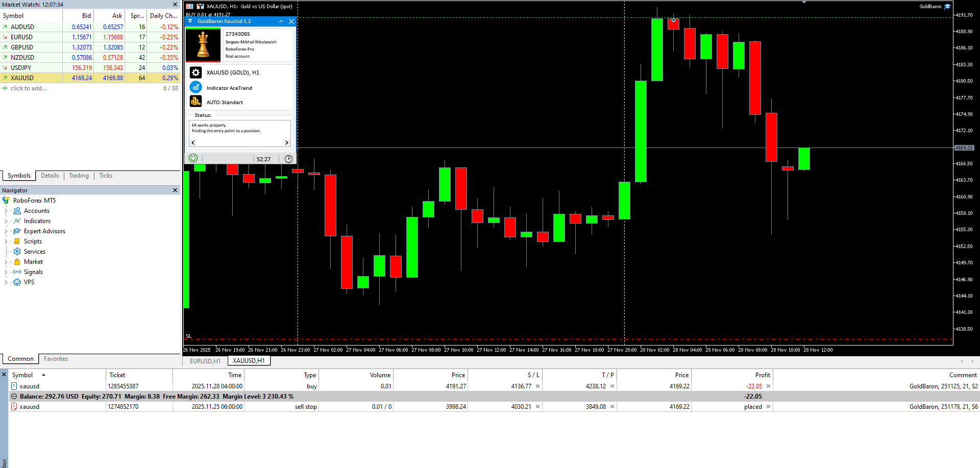The width and height of the screenshot is (980, 468).
Task: Click the gold coins AUTO: Standart icon
Action: [x=195, y=102]
